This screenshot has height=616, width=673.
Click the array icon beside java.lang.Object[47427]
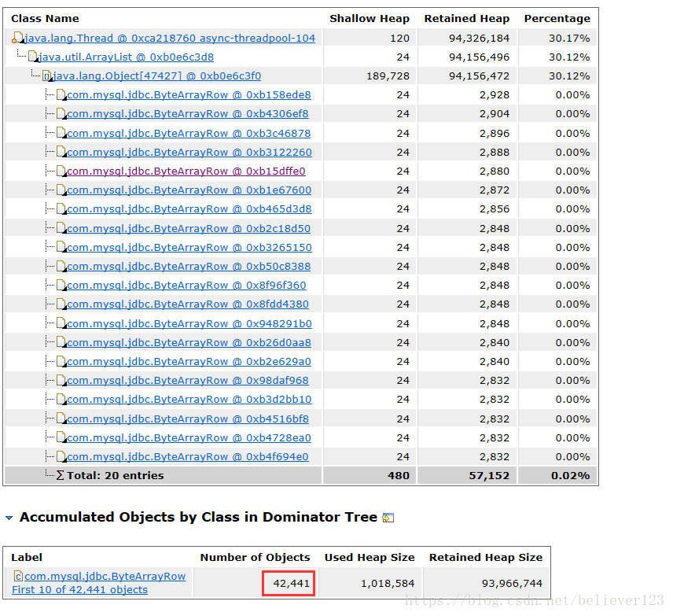(46, 76)
